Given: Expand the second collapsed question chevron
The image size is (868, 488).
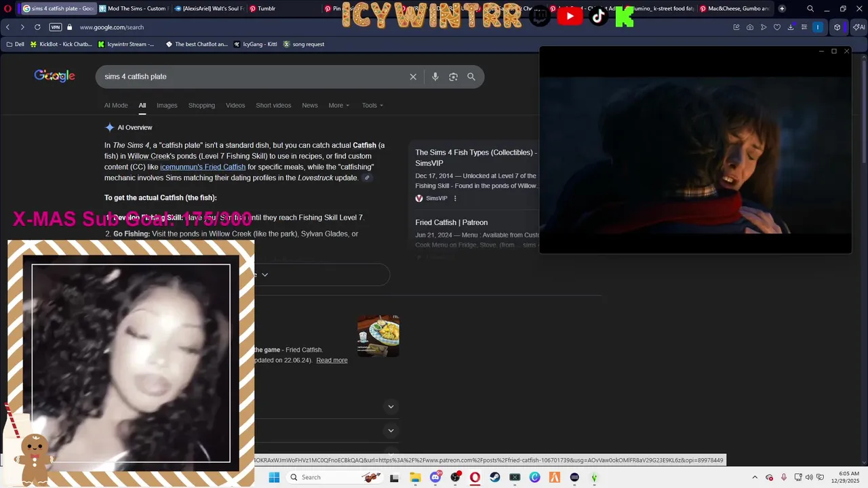Looking at the screenshot, I should [391, 430].
